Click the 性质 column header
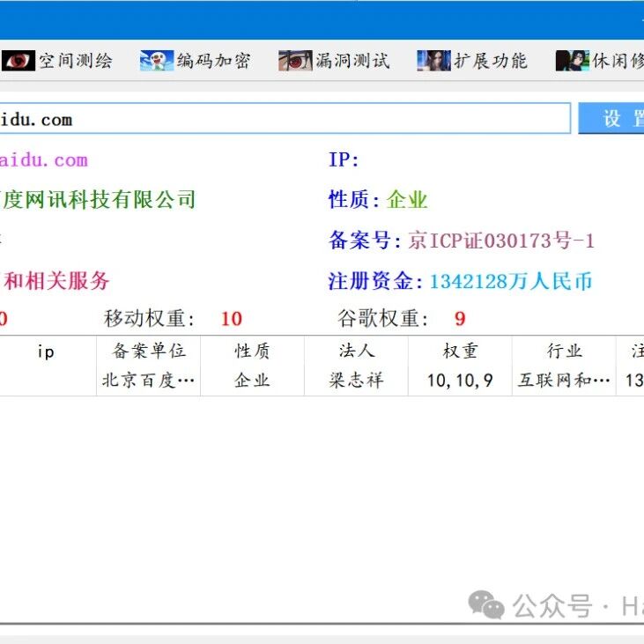 (252, 352)
